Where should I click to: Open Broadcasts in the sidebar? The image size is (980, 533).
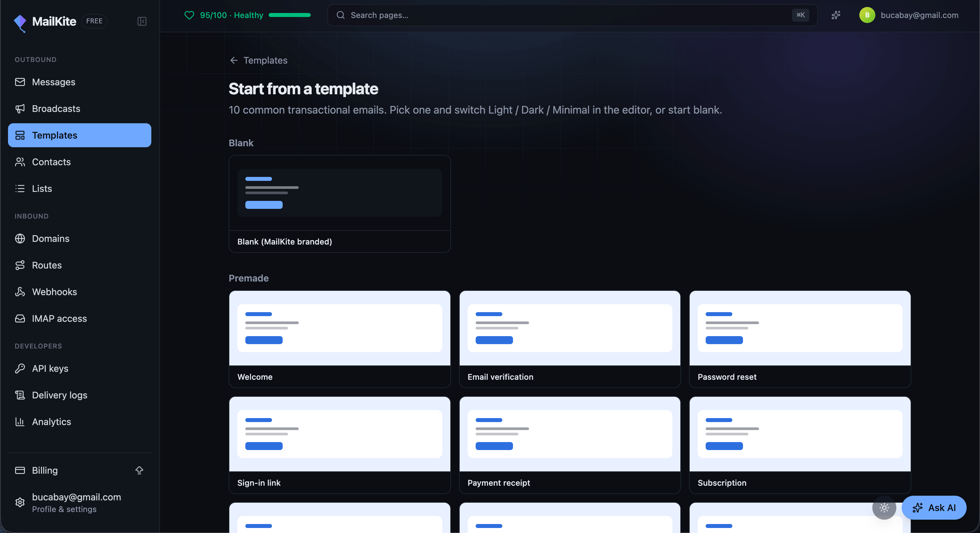click(80, 109)
